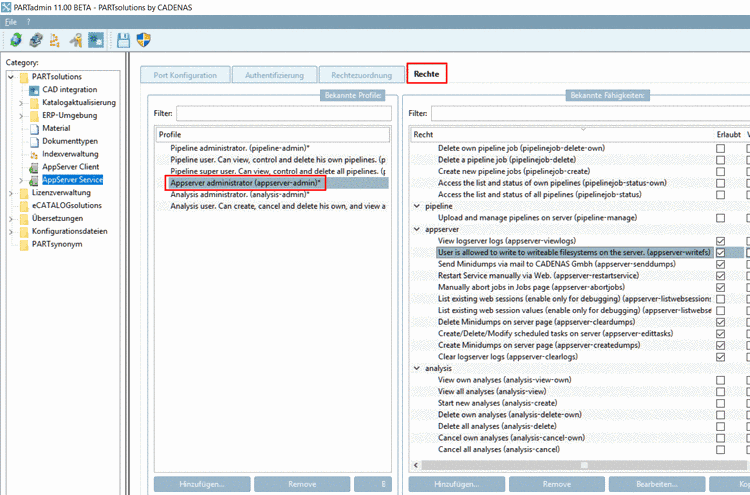Open the File menu

pyautogui.click(x=11, y=22)
